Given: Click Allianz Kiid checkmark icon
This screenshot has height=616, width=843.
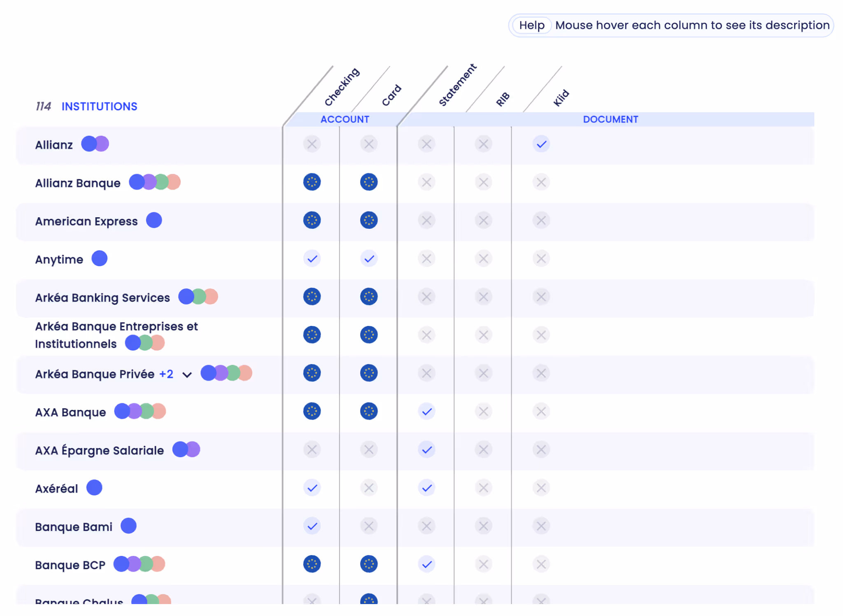Looking at the screenshot, I should pyautogui.click(x=541, y=144).
